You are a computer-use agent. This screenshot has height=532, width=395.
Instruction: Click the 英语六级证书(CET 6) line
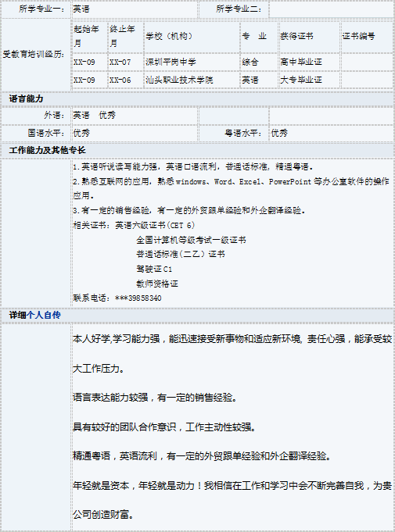click(x=135, y=225)
